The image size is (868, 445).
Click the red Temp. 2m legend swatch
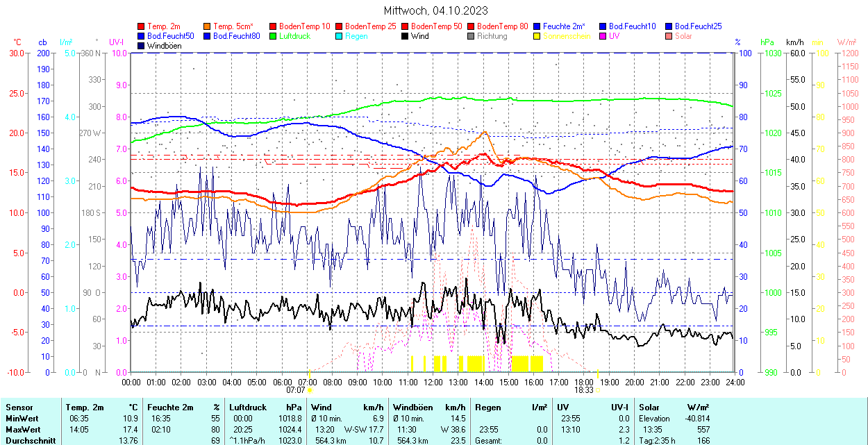[x=142, y=26]
